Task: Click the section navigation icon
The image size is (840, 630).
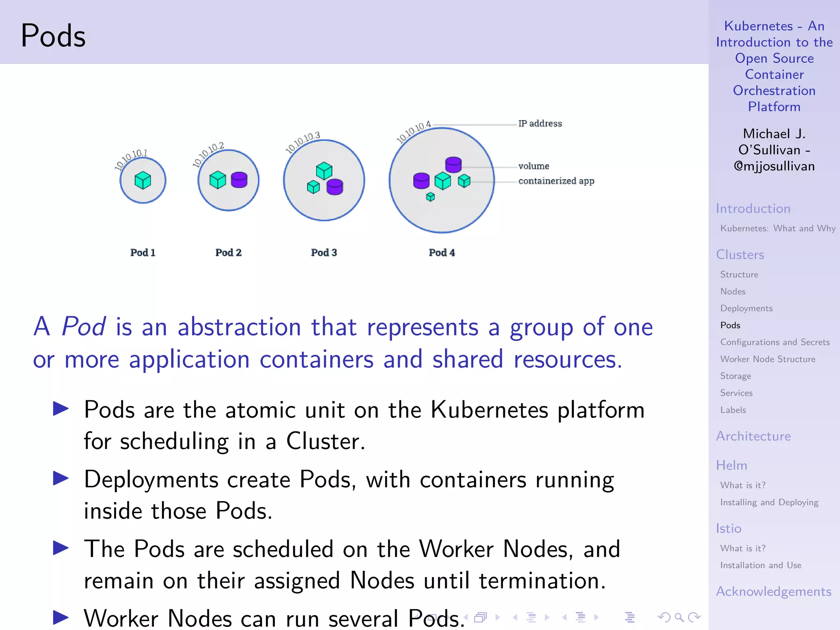Action: click(581, 617)
